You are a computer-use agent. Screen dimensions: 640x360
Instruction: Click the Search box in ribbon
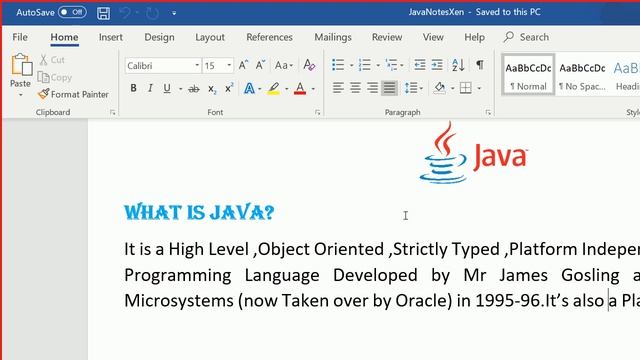coord(527,37)
